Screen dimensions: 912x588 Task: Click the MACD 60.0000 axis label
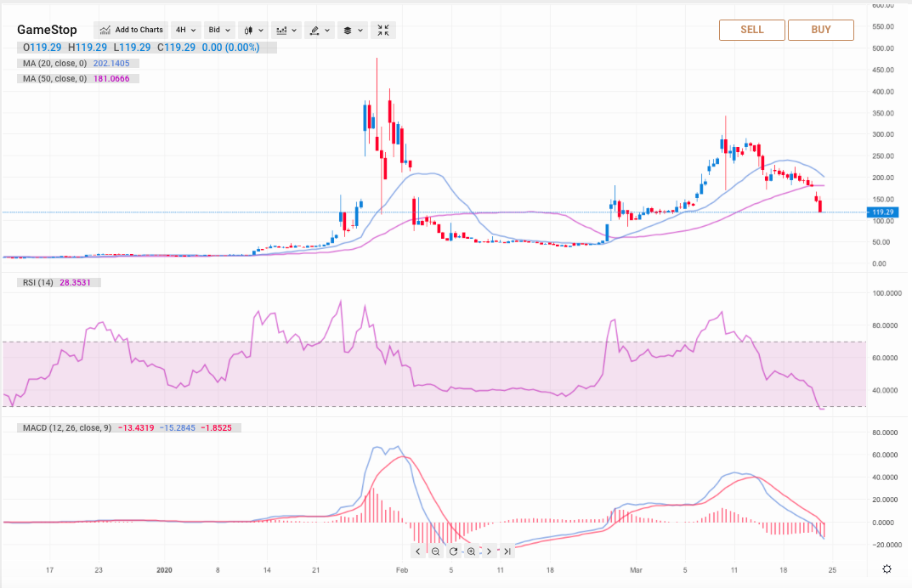[x=887, y=455]
